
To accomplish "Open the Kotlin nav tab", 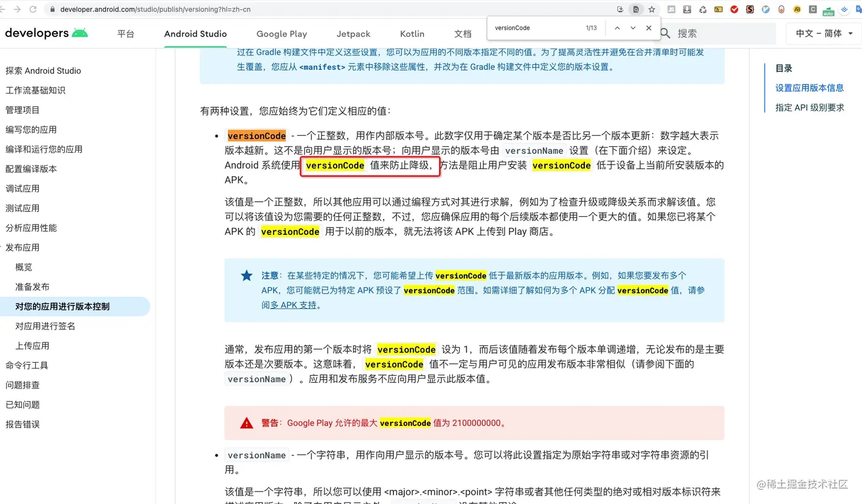I will pyautogui.click(x=412, y=34).
